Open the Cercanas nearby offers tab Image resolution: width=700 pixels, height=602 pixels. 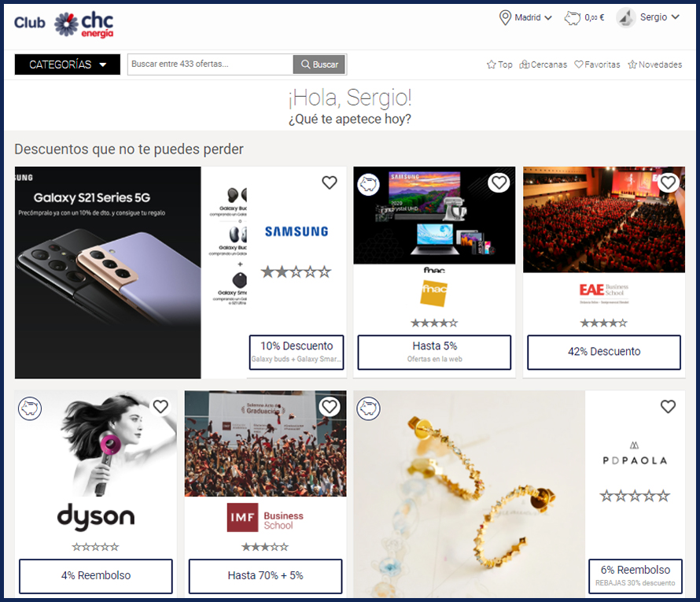tap(543, 65)
